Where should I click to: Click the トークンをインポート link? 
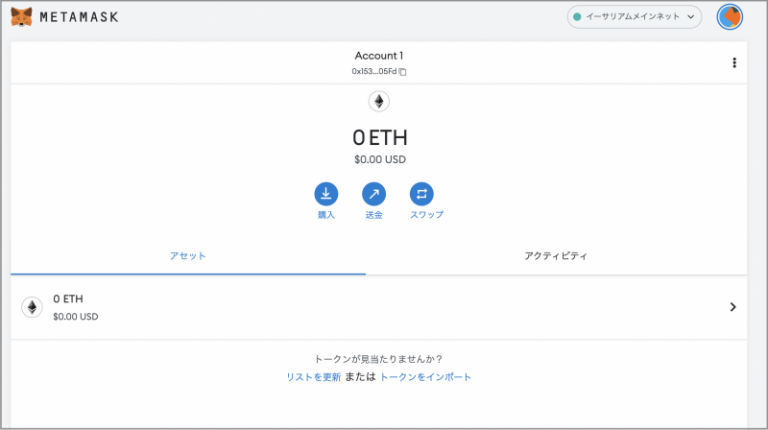pyautogui.click(x=425, y=377)
